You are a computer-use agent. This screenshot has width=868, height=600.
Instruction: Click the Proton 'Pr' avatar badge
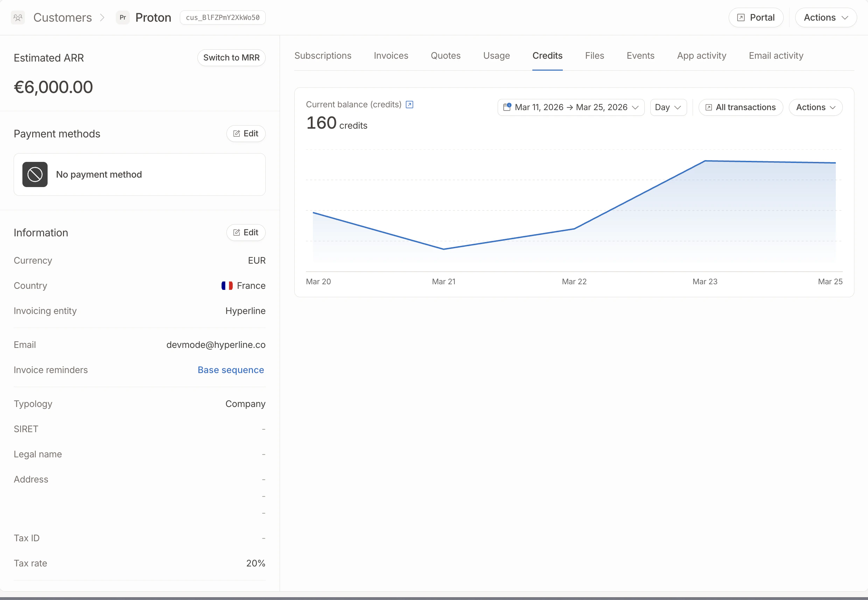click(x=122, y=18)
